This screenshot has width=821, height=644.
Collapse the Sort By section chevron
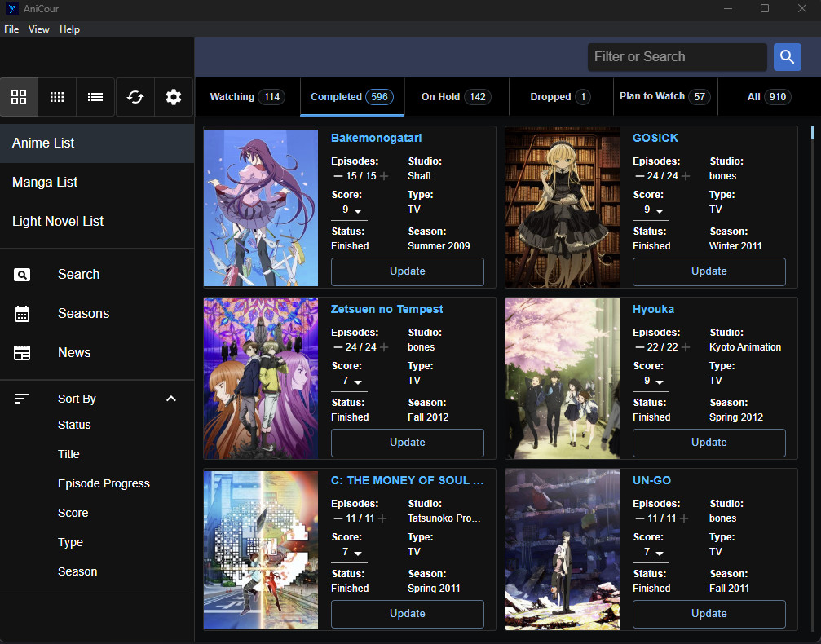(171, 399)
